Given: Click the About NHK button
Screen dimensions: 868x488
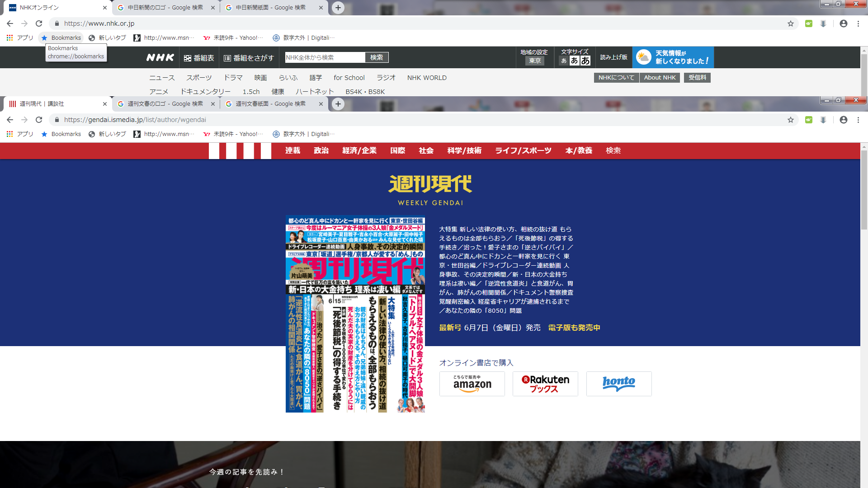Looking at the screenshot, I should tap(660, 78).
